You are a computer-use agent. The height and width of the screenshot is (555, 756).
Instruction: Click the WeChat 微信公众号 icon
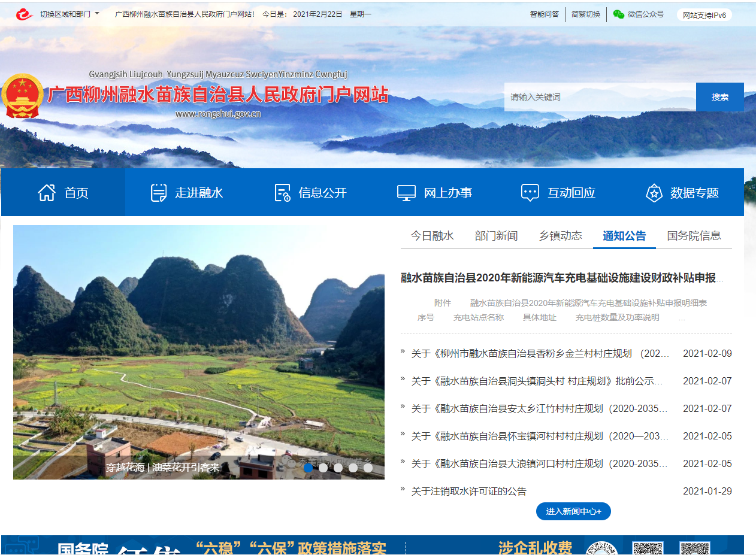tap(619, 14)
